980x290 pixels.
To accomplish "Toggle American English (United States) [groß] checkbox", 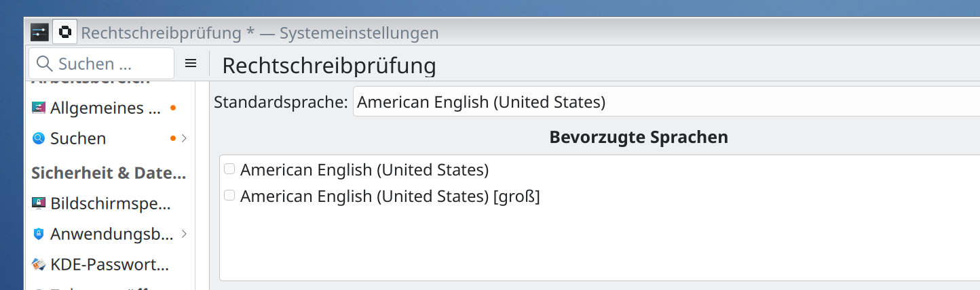I will tap(229, 196).
